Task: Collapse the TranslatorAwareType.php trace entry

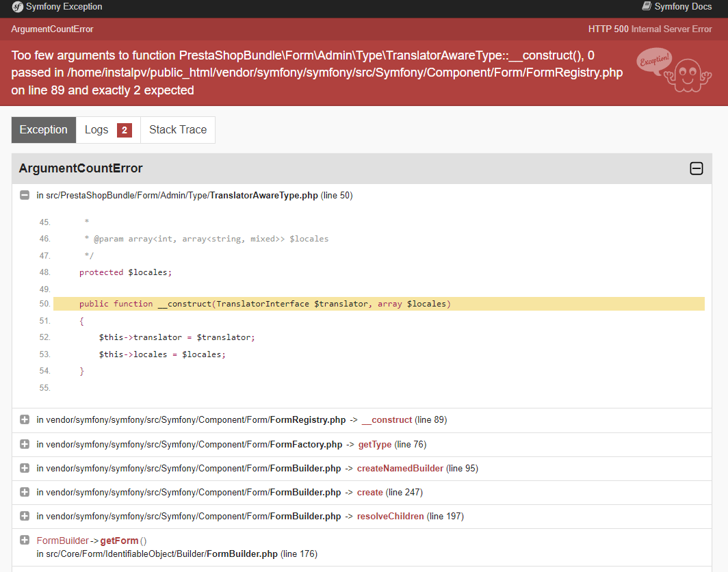Action: pyautogui.click(x=25, y=195)
